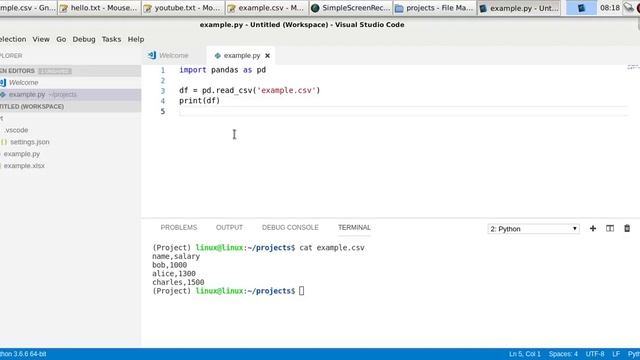Click the Welcome tab's VS Code icon

point(152,55)
